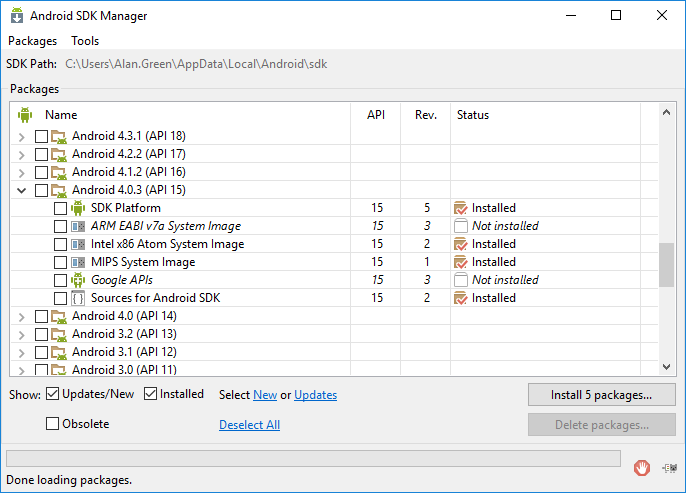Click the log icon in bottom-right corner
Image resolution: width=686 pixels, height=493 pixels.
[x=668, y=467]
